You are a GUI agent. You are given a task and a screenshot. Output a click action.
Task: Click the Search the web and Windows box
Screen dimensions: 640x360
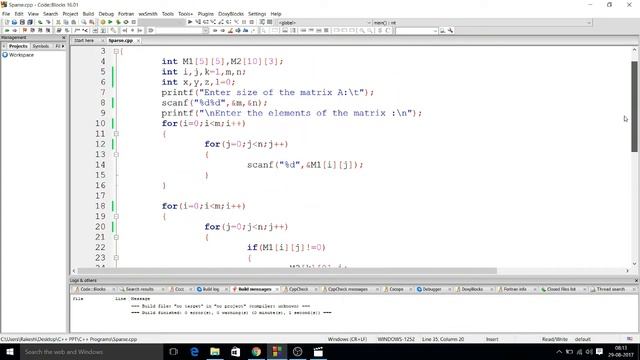coord(91,352)
